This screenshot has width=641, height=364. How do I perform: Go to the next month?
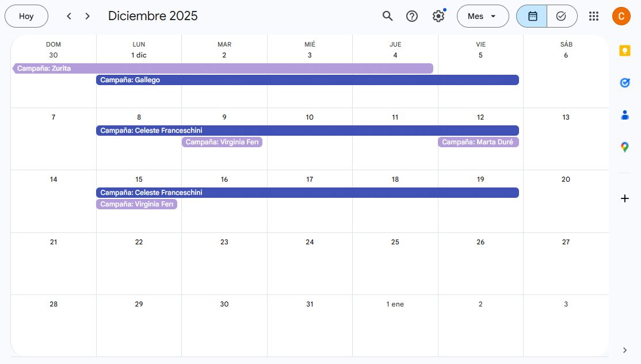87,16
